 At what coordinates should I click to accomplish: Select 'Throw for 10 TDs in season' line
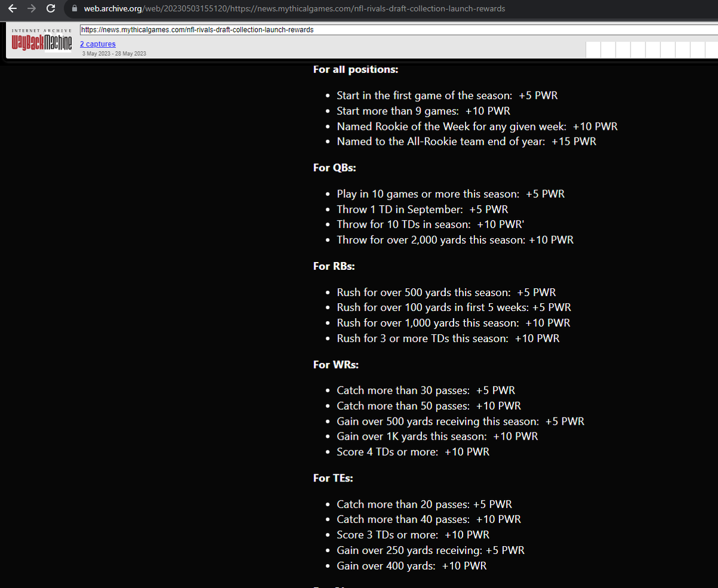pyautogui.click(x=430, y=225)
